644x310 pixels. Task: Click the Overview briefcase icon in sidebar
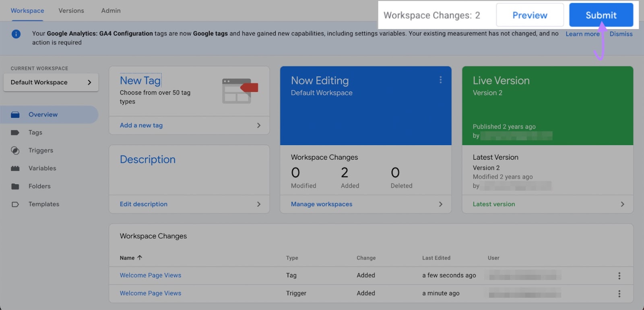tap(15, 115)
